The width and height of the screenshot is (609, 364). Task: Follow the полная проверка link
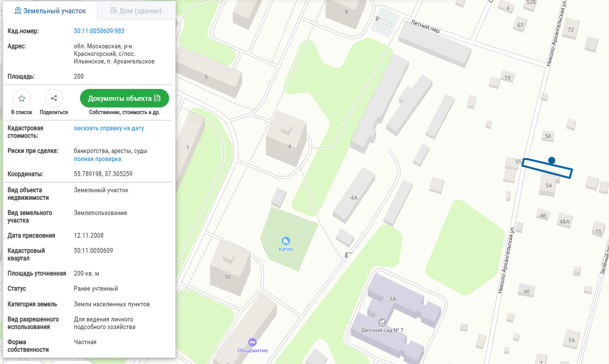point(97,159)
